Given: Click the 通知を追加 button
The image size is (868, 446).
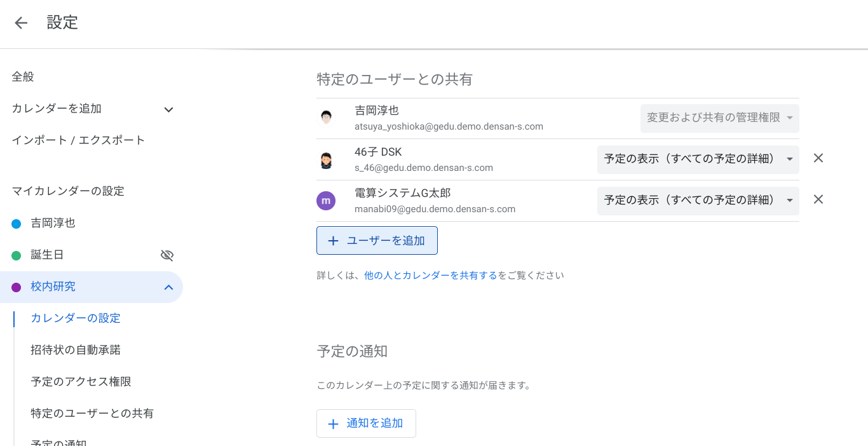Looking at the screenshot, I should point(366,424).
